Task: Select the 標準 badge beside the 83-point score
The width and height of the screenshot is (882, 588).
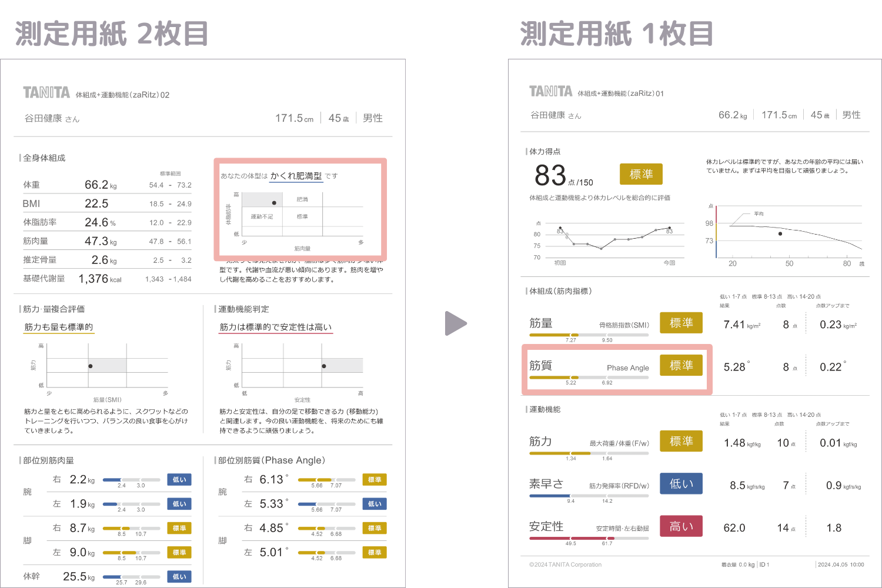Action: [x=640, y=173]
